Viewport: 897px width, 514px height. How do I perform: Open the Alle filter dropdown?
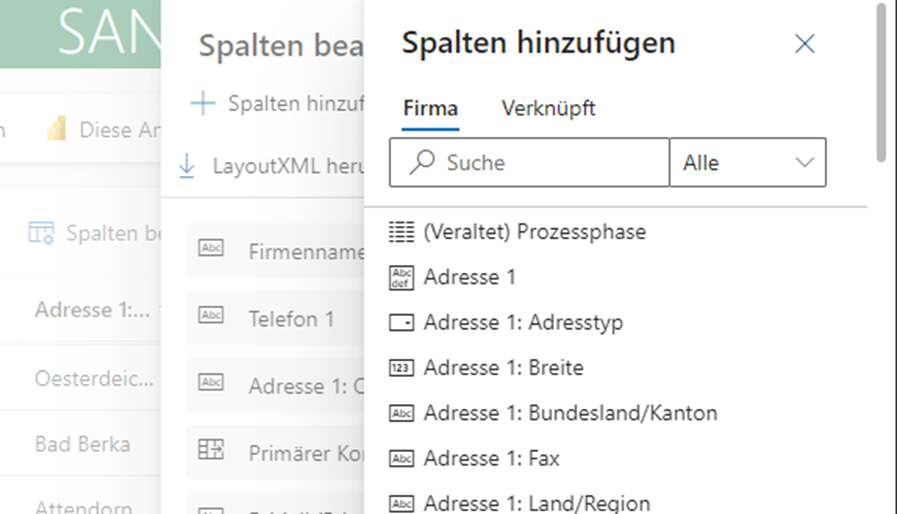[747, 163]
